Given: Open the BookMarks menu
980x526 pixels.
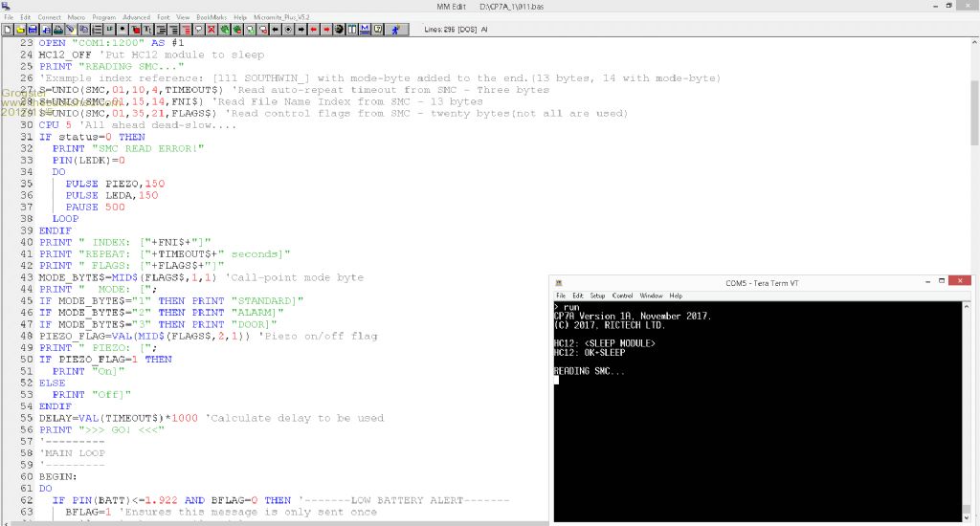Looking at the screenshot, I should [x=210, y=17].
